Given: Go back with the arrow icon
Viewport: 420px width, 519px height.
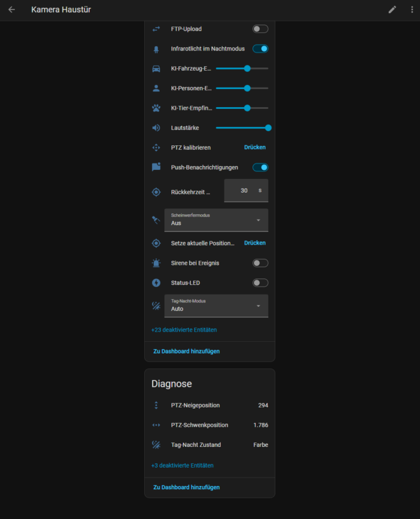Looking at the screenshot, I should point(12,10).
